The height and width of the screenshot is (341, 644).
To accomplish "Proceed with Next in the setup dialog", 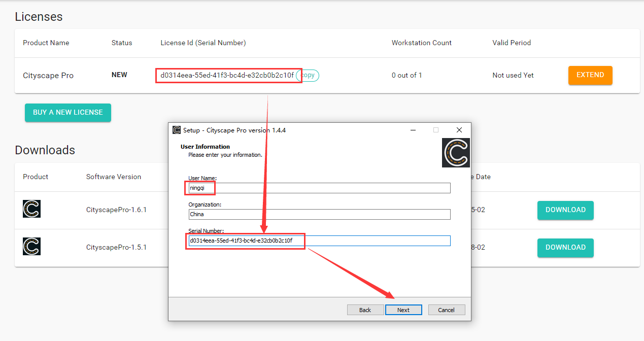I will 403,310.
